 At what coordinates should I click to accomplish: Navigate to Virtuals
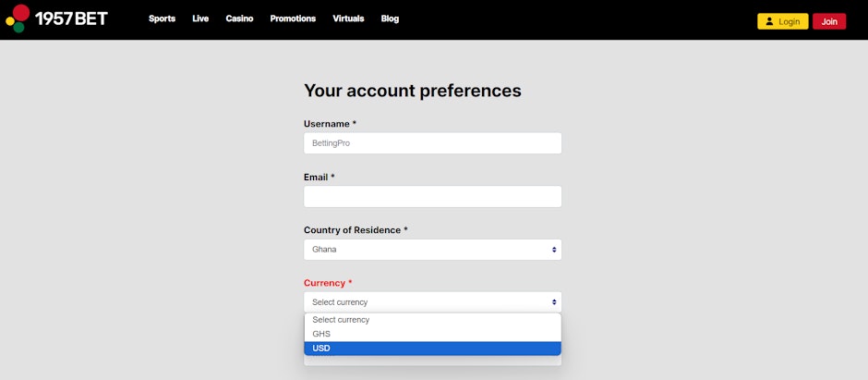(x=348, y=18)
